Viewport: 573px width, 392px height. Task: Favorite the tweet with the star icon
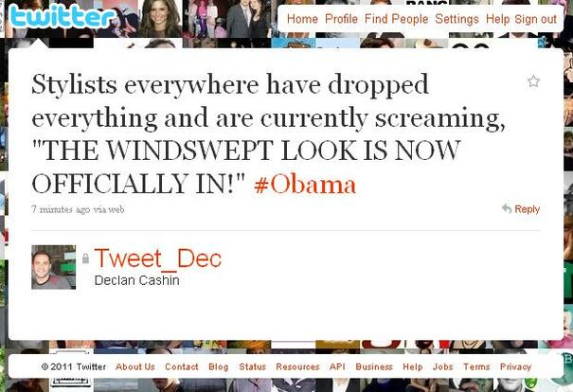(533, 81)
